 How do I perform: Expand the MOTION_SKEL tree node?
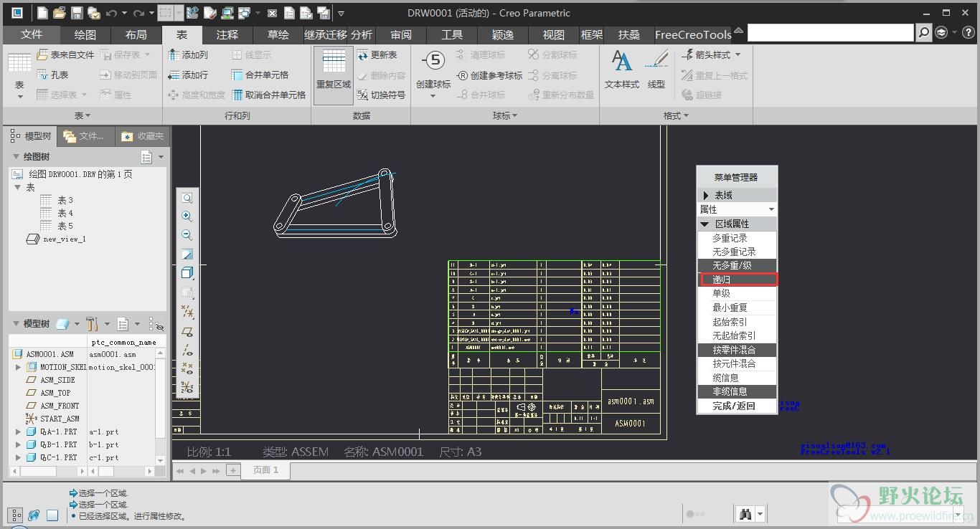coord(19,367)
